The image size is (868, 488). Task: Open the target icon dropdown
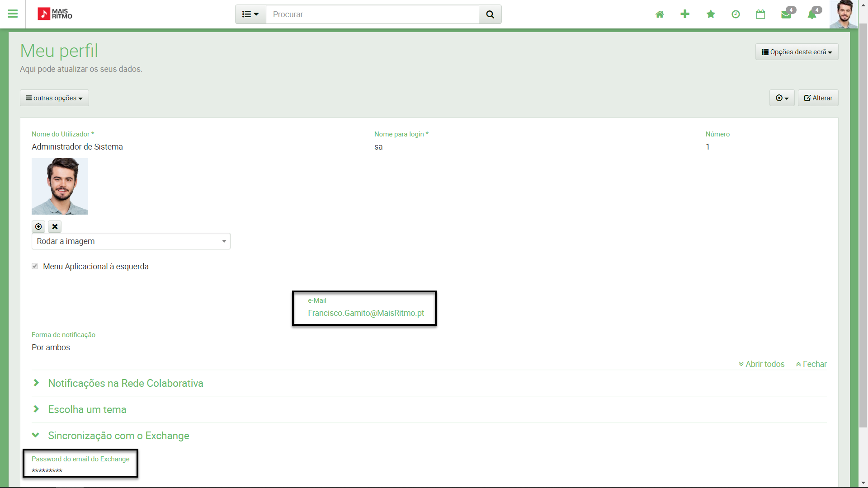coord(782,98)
